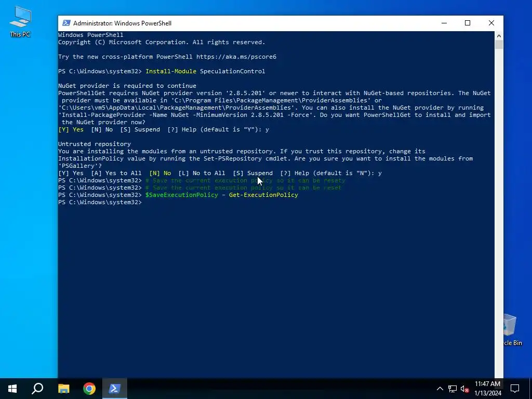
Task: Launch File Explorer from taskbar
Action: [63, 389]
